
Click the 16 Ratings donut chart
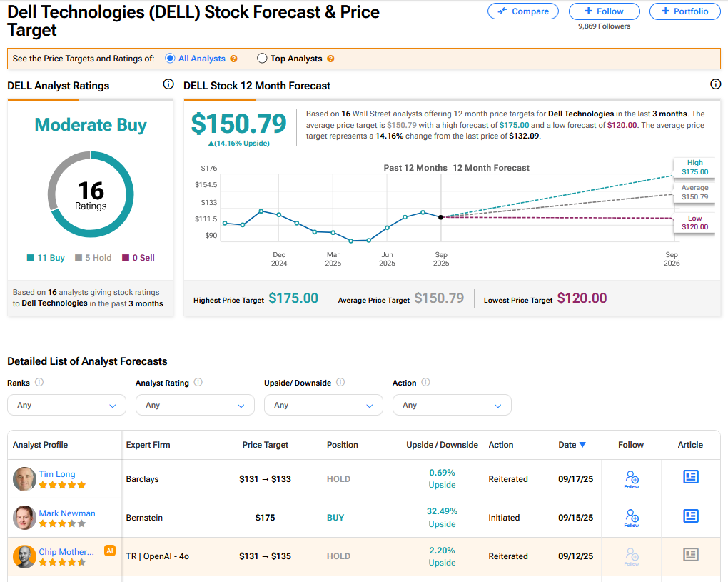tap(91, 194)
